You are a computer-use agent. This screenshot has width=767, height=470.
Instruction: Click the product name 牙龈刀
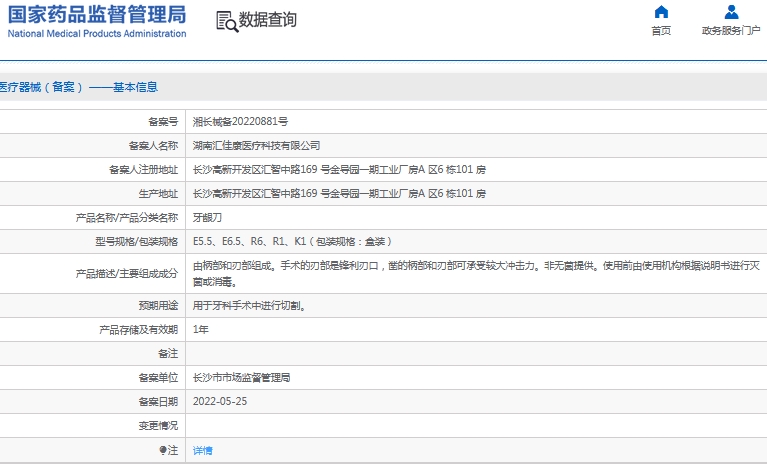(207, 217)
